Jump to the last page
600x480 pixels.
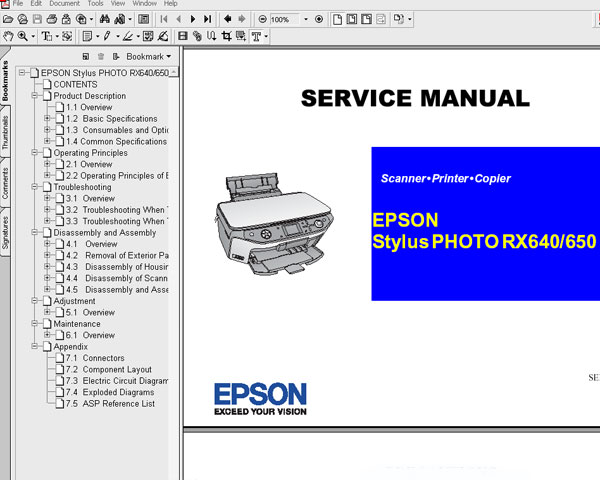click(207, 19)
